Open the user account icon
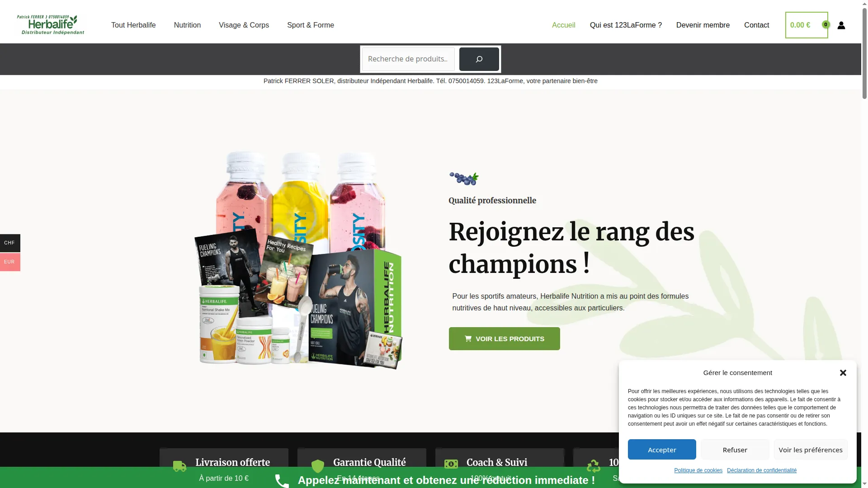This screenshot has height=488, width=868. click(841, 25)
